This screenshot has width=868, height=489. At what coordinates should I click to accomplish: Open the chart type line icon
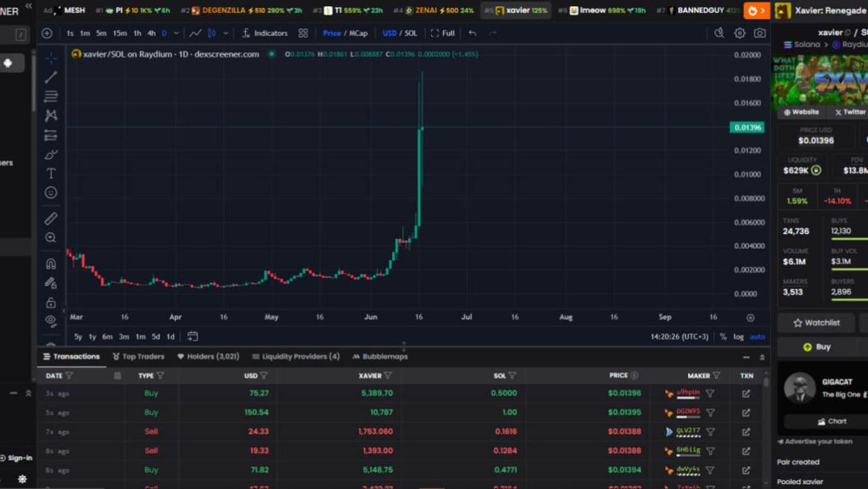[x=195, y=33]
